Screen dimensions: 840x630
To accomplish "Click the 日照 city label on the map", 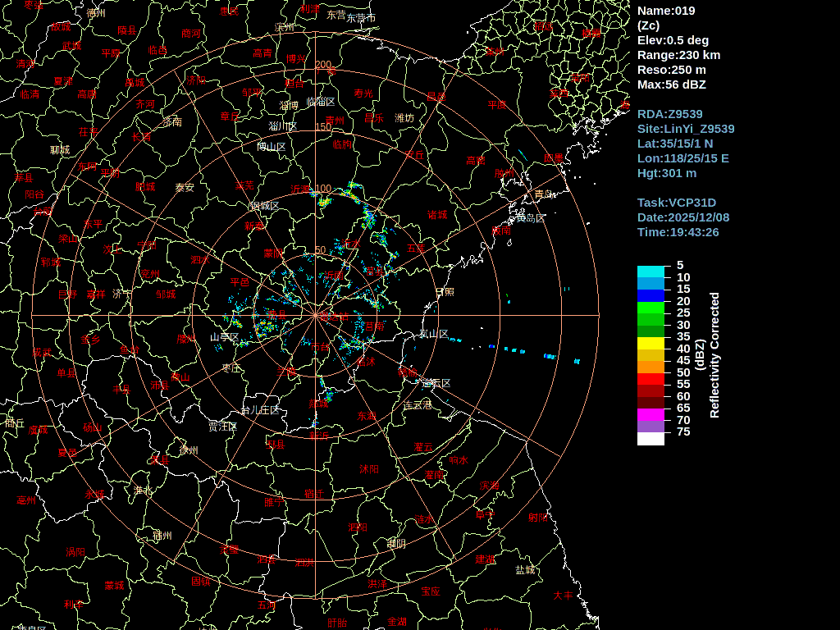I will click(444, 292).
